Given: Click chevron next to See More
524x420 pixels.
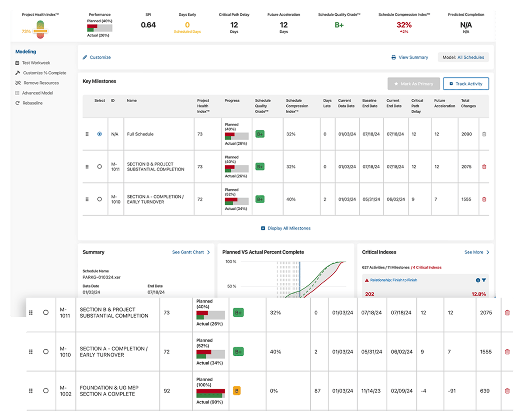Looking at the screenshot, I should (488, 252).
